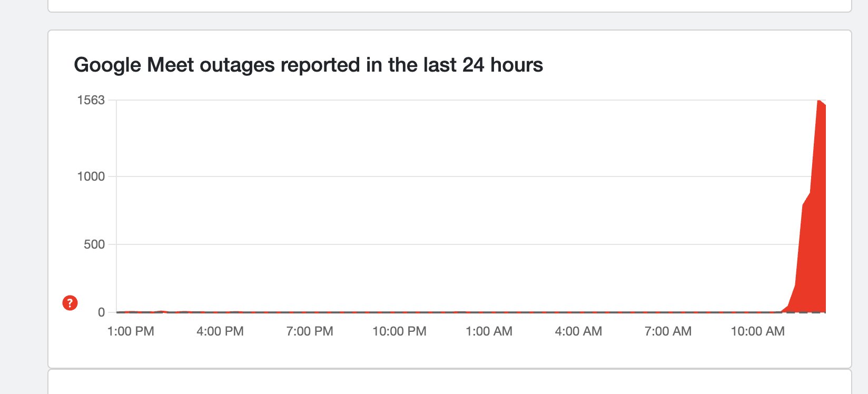Select the 10:00 PM time label

(x=399, y=331)
